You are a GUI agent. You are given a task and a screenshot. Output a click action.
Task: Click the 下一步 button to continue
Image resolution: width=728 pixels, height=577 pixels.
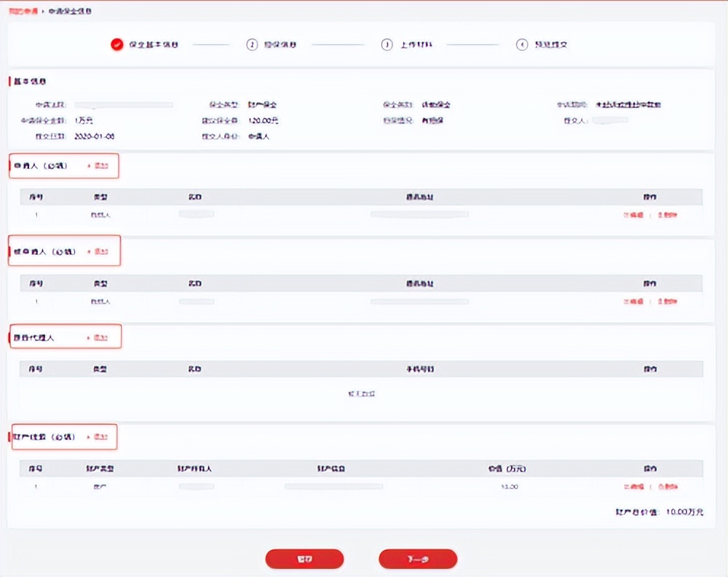coord(417,559)
